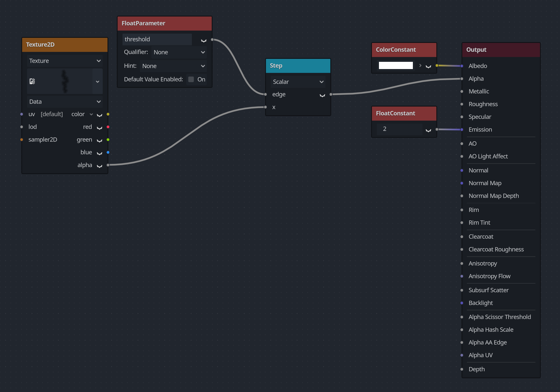Select the ColorConstant node title bar

404,50
